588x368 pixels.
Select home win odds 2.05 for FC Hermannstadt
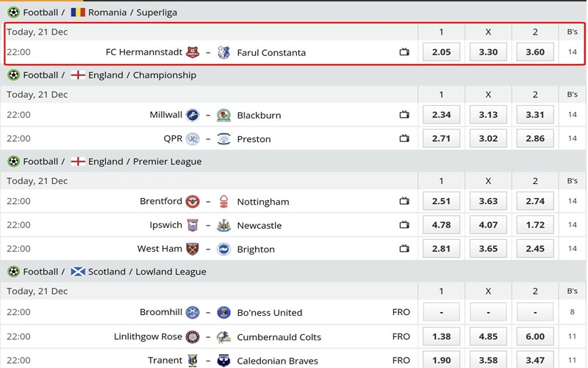coord(441,52)
